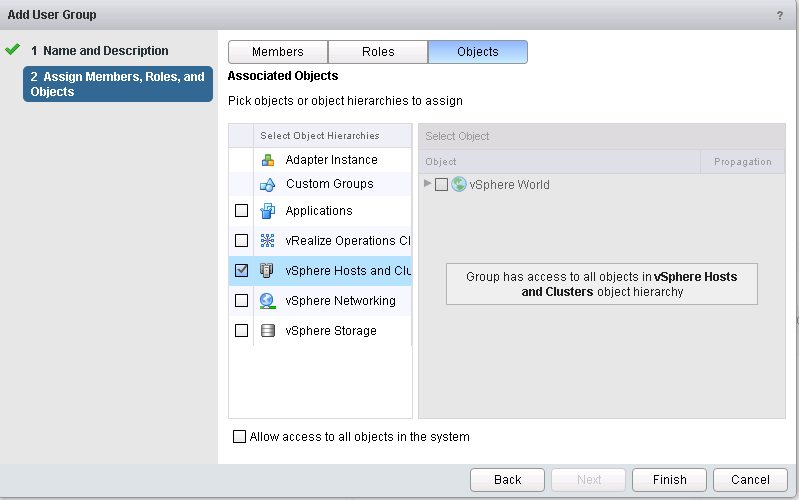Click the vSphere World label
This screenshot has width=799, height=500.
510,185
